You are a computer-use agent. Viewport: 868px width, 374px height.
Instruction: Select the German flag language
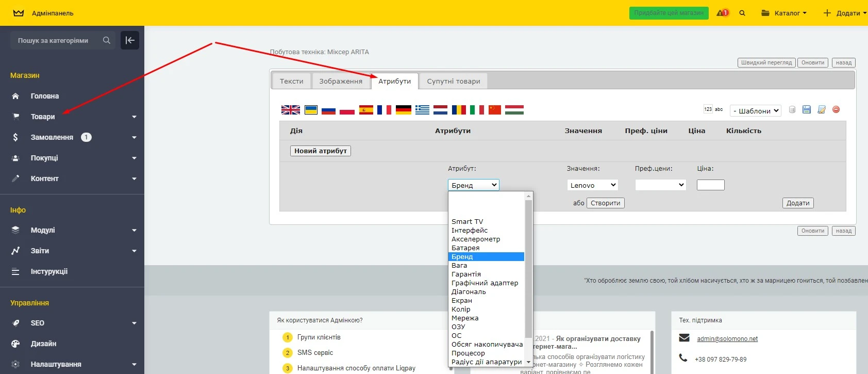[x=404, y=110]
